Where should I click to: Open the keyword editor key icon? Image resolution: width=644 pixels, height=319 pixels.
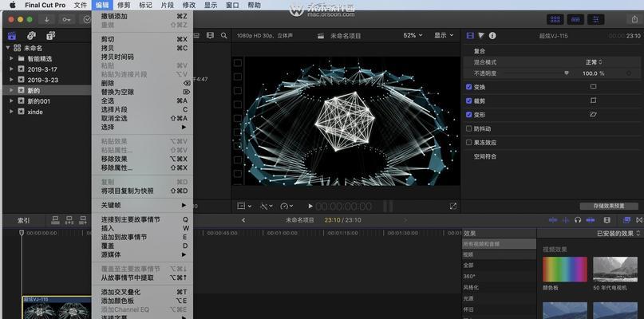point(67,19)
